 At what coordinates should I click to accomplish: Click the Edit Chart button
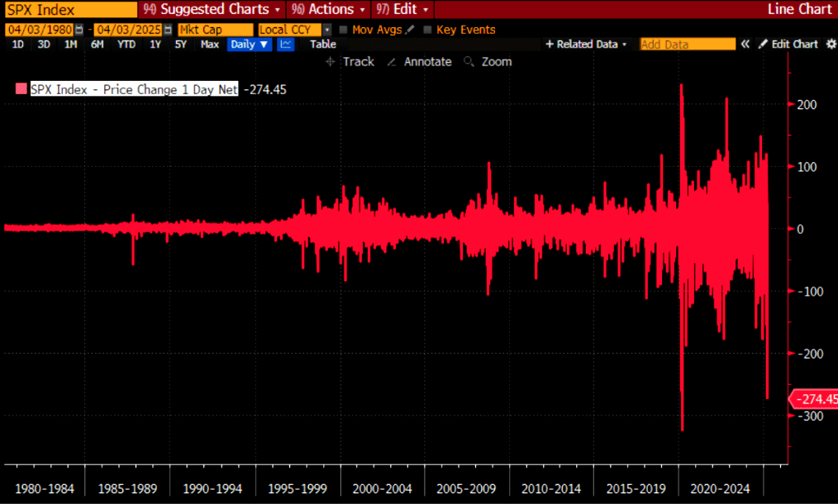[788, 45]
